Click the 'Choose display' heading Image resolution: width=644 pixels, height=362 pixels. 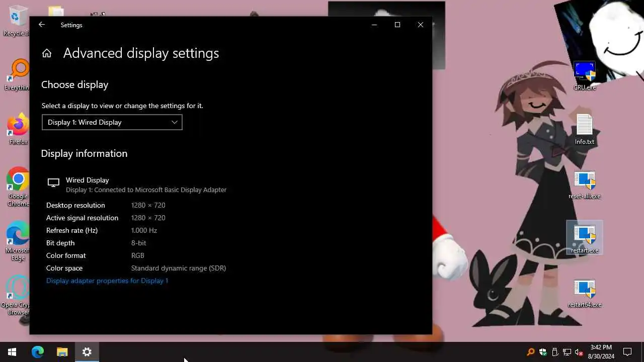coord(74,84)
